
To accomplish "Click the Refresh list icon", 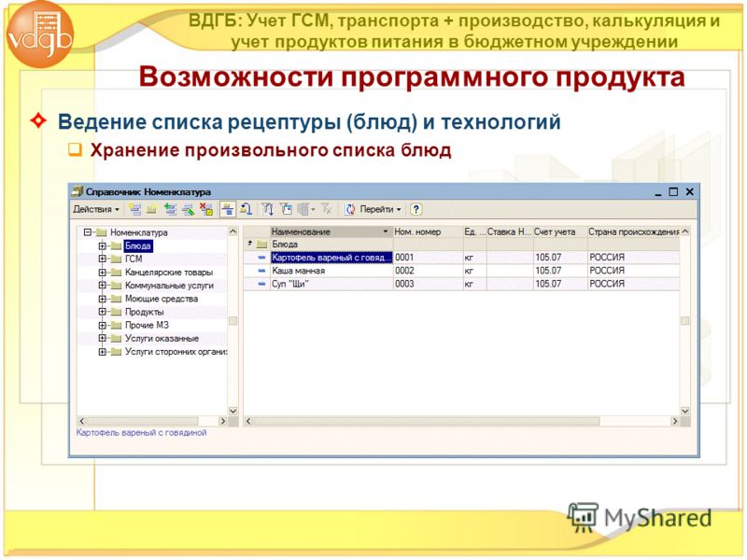I will [x=350, y=209].
